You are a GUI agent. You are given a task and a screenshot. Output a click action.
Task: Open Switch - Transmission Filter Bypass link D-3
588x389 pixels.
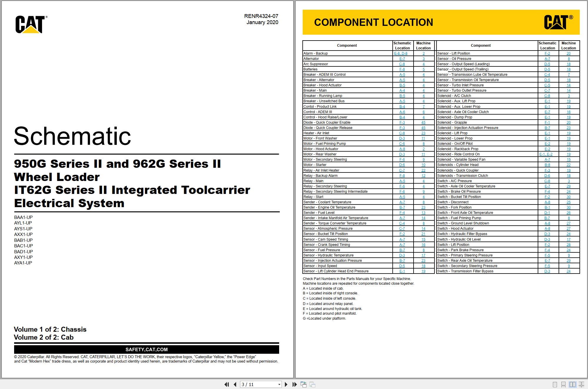point(547,271)
